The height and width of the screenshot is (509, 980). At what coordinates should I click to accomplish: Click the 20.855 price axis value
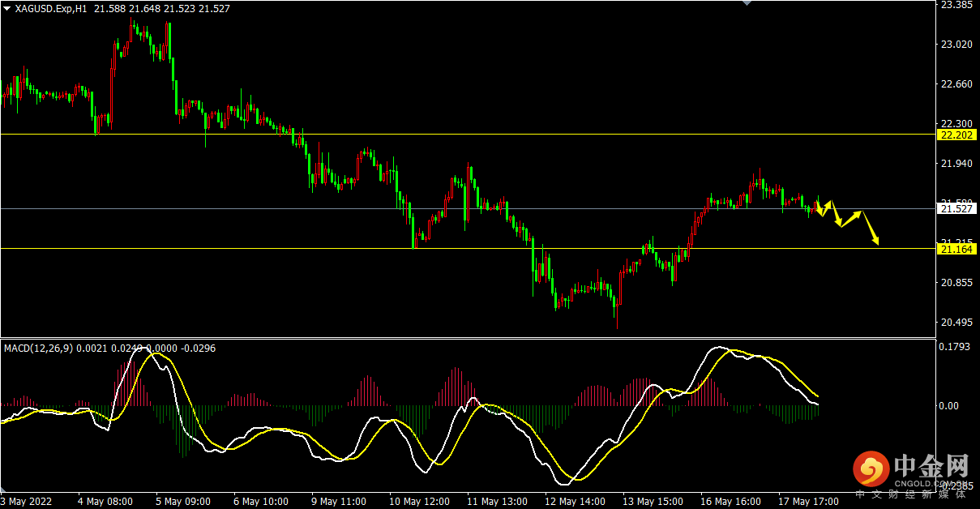pyautogui.click(x=956, y=282)
